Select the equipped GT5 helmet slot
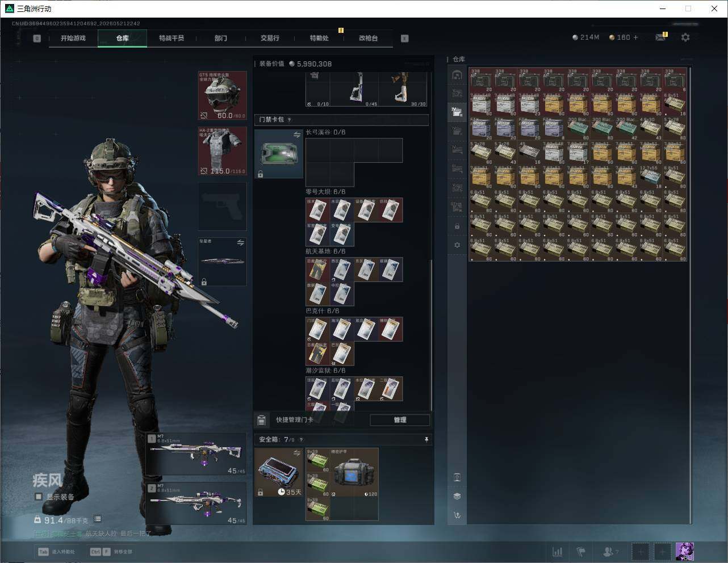728x563 pixels. [222, 95]
